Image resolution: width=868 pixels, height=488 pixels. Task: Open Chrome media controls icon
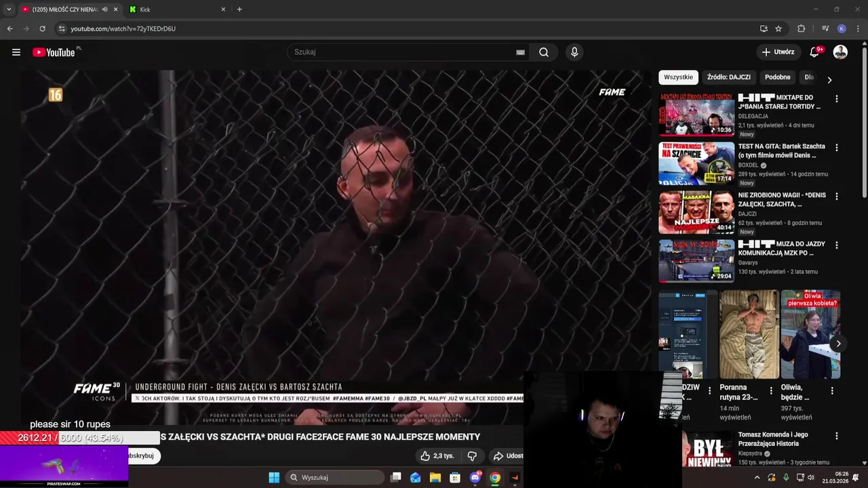click(825, 28)
